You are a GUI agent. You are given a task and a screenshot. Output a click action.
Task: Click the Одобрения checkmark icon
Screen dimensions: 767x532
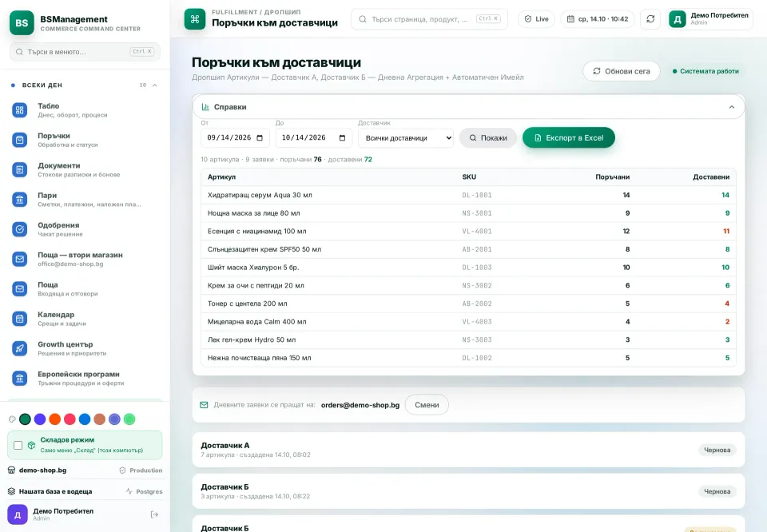(x=19, y=228)
